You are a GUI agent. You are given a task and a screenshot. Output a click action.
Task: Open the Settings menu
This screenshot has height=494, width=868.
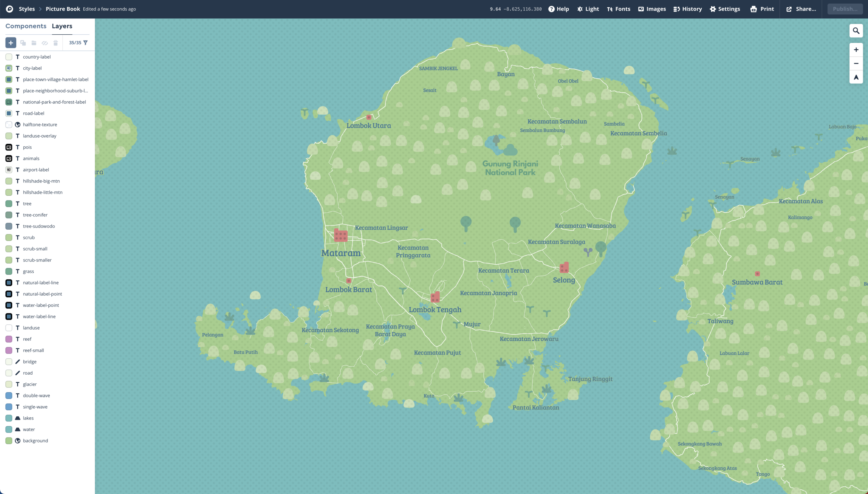click(725, 9)
